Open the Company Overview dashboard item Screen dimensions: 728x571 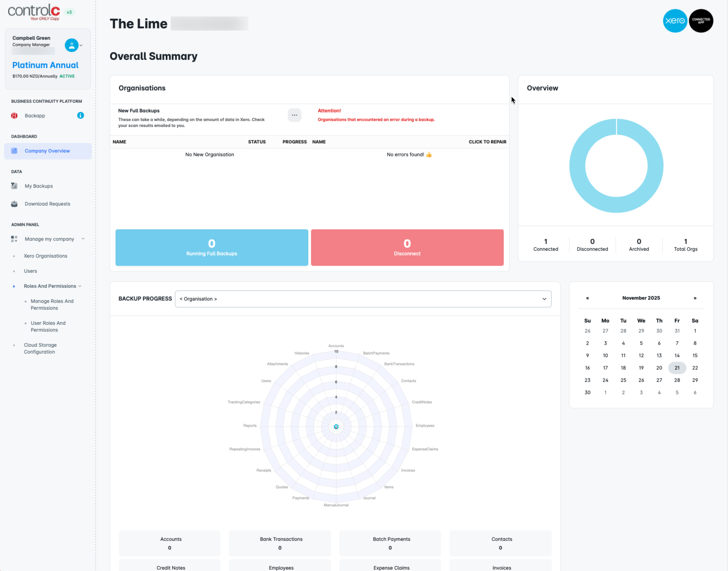tap(47, 151)
